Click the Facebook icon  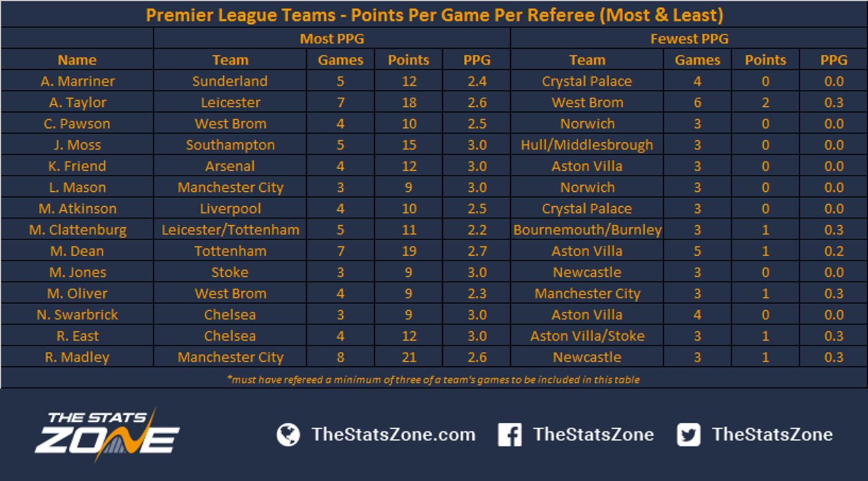point(510,435)
